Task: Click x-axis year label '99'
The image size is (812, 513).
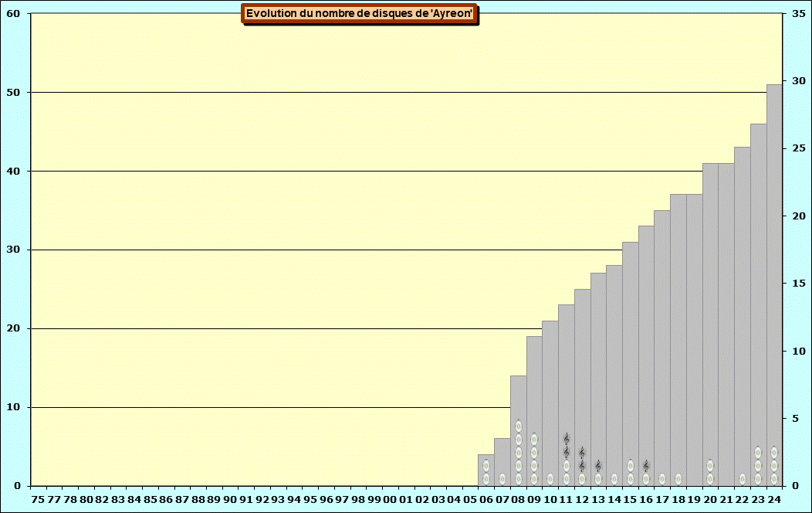Action: tap(374, 499)
